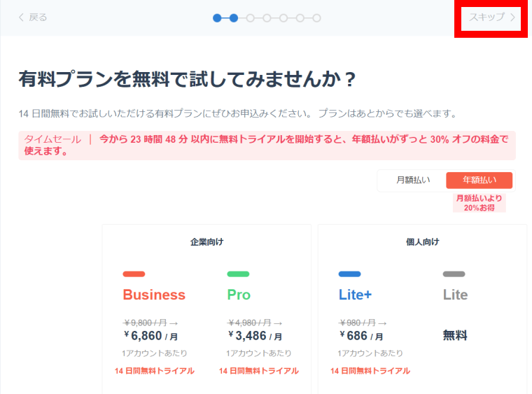The height and width of the screenshot is (394, 532).
Task: Choose the free Lite plan title
Action: coord(455,295)
